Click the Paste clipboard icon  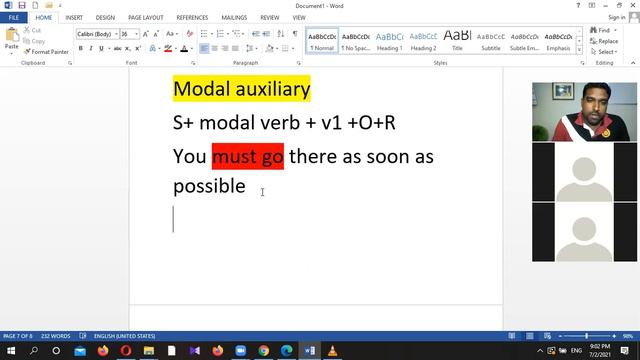11,36
